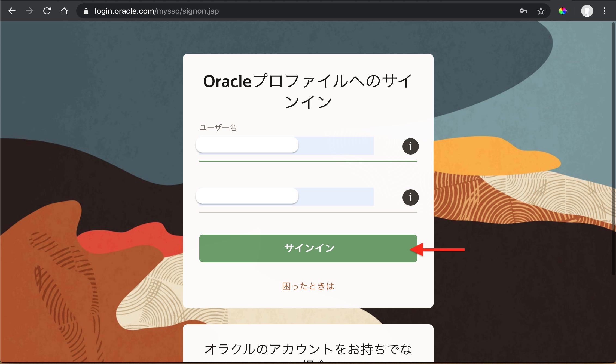Open the colorful extension icon

(563, 11)
